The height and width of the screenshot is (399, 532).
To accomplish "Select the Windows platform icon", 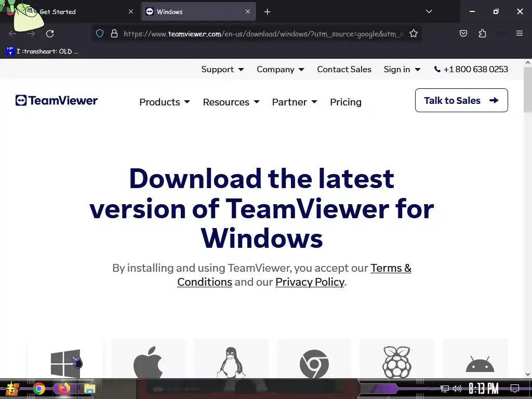I will 65,363.
